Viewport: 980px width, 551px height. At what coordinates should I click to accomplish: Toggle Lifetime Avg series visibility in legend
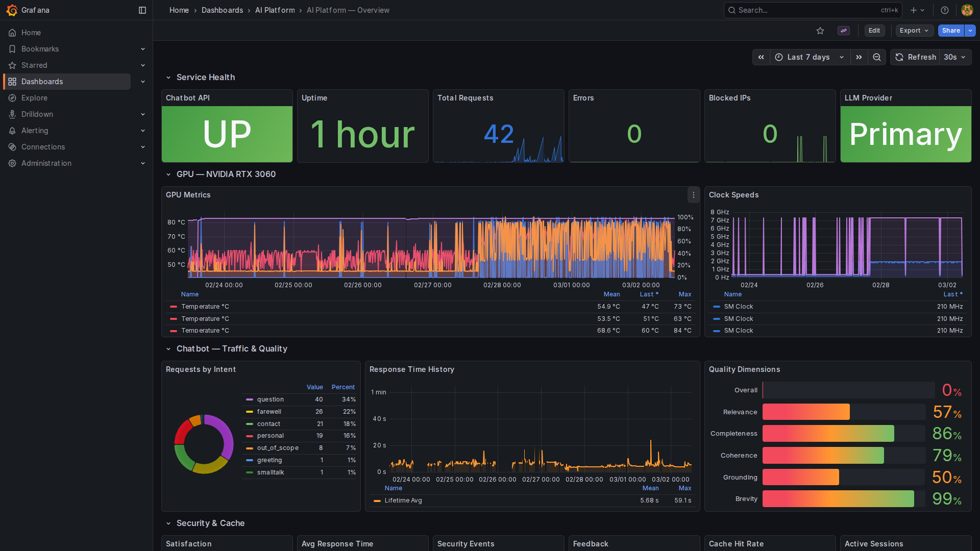click(403, 500)
